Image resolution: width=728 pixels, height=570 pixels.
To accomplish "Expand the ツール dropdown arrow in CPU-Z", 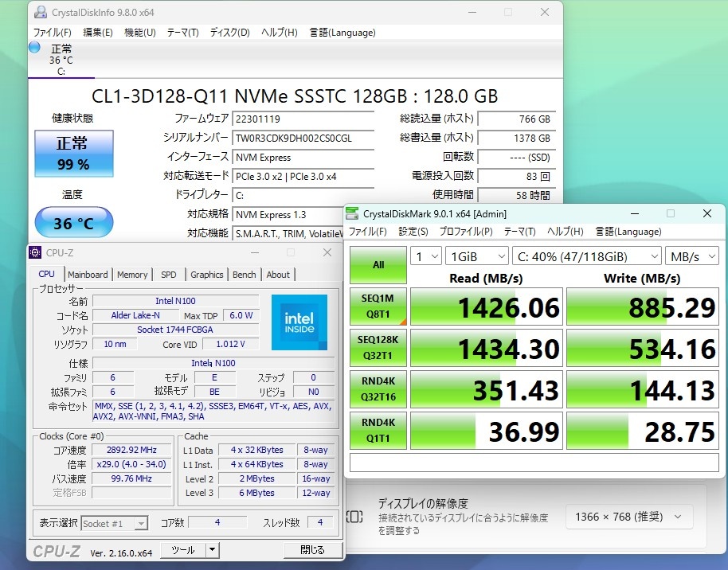I will point(212,550).
